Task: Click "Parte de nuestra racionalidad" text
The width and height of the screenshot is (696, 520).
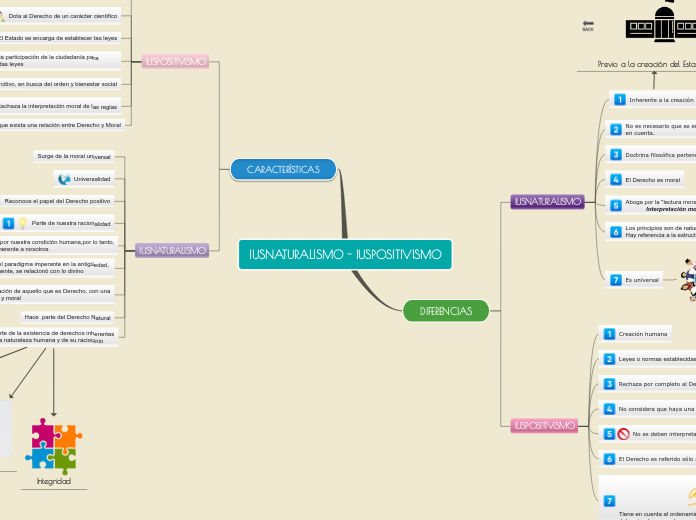Action: pos(71,223)
